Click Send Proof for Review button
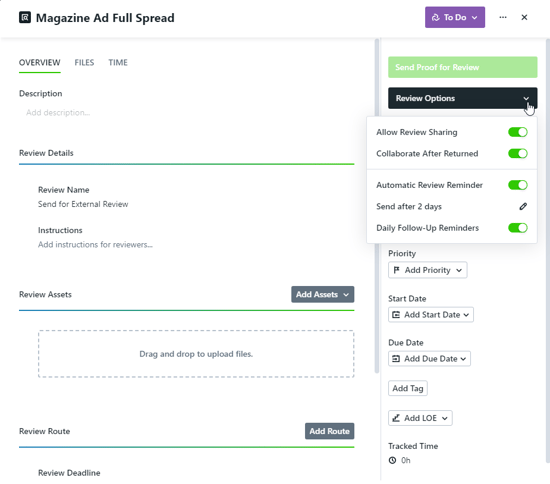 462,67
